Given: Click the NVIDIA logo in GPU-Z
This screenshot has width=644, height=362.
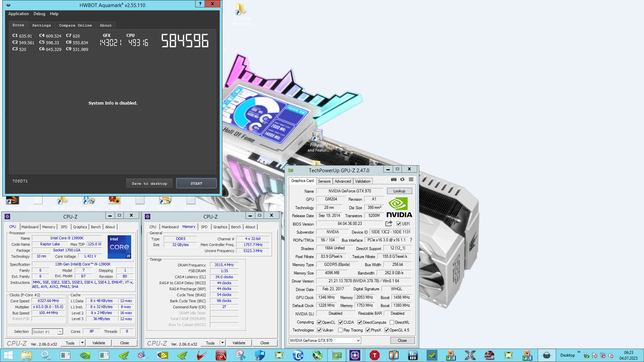Looking at the screenshot, I should pos(399,208).
